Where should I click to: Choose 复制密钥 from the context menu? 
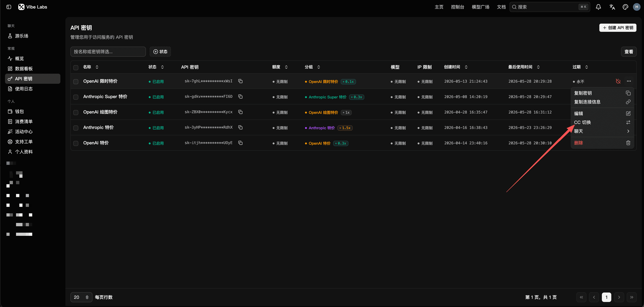tap(602, 93)
